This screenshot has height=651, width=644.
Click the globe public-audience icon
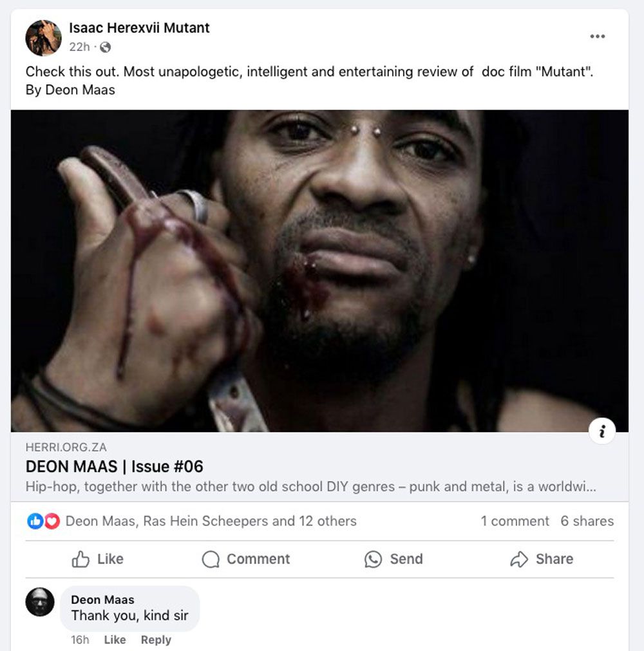[x=106, y=47]
